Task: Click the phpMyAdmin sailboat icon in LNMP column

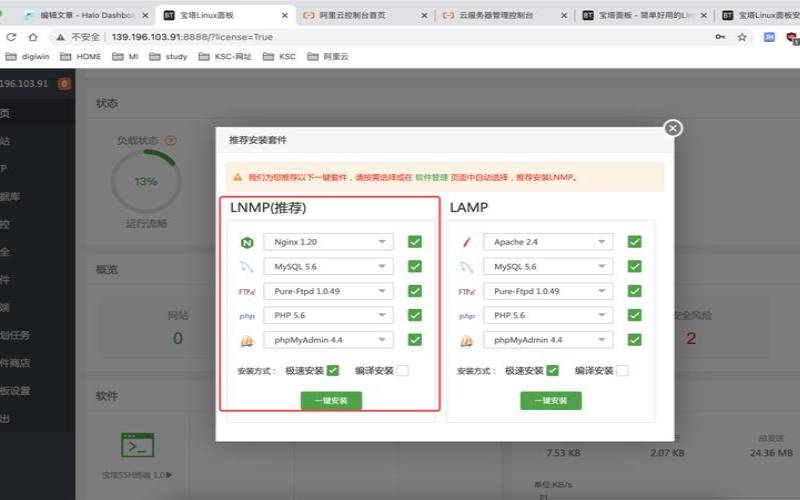Action: point(247,340)
